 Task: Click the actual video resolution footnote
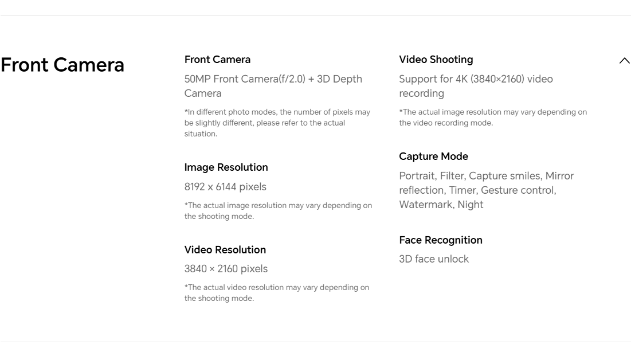(276, 293)
